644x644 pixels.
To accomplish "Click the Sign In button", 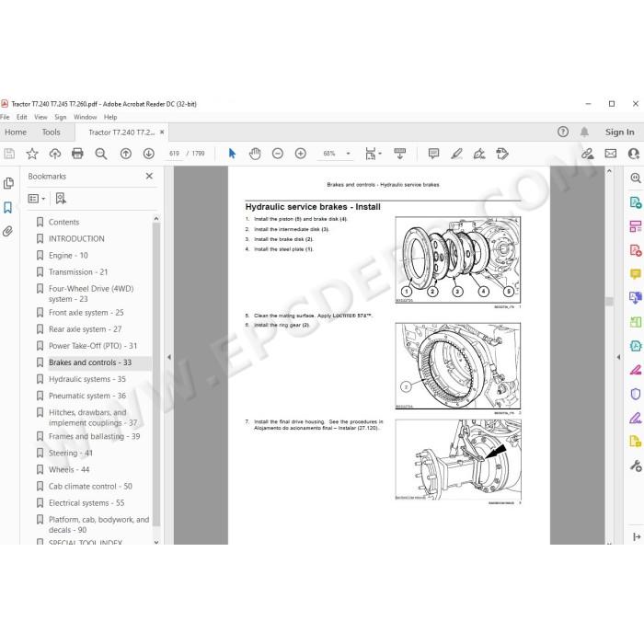I will click(619, 132).
